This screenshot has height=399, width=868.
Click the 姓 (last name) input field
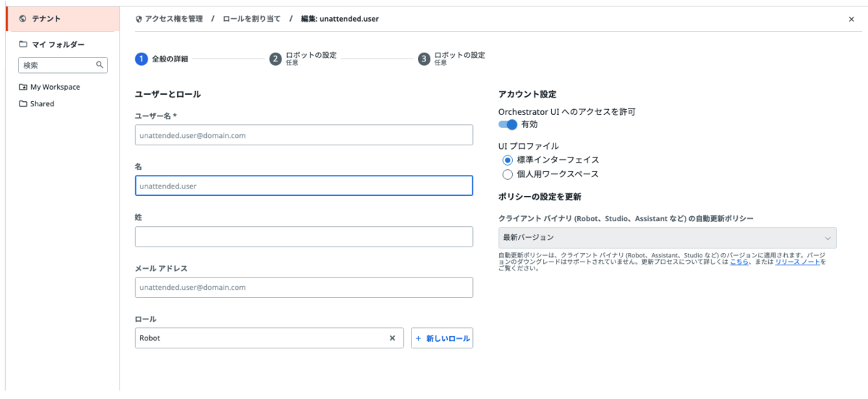[304, 236]
